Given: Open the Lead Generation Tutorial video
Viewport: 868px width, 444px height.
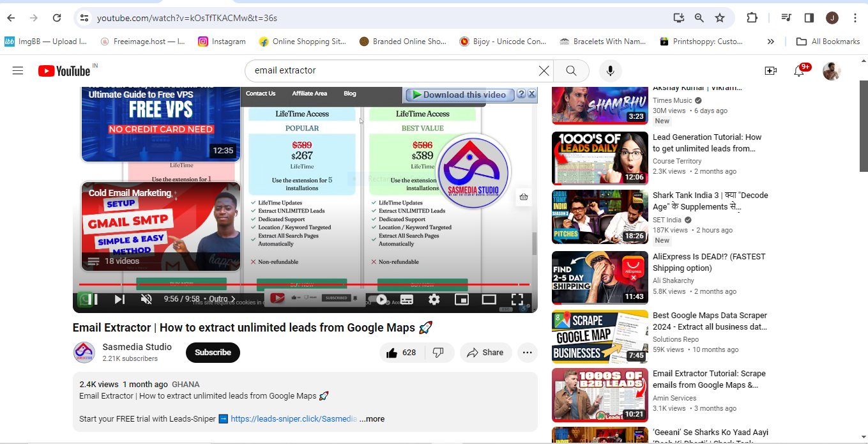Looking at the screenshot, I should (707, 142).
